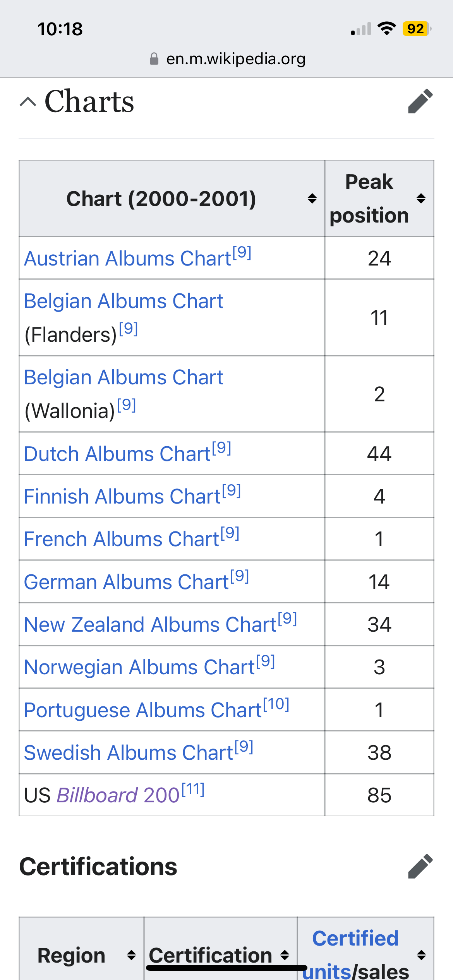Screen dimensions: 453x980
Task: Open Belgian Albums Chart Flanders link
Action: click(x=123, y=301)
